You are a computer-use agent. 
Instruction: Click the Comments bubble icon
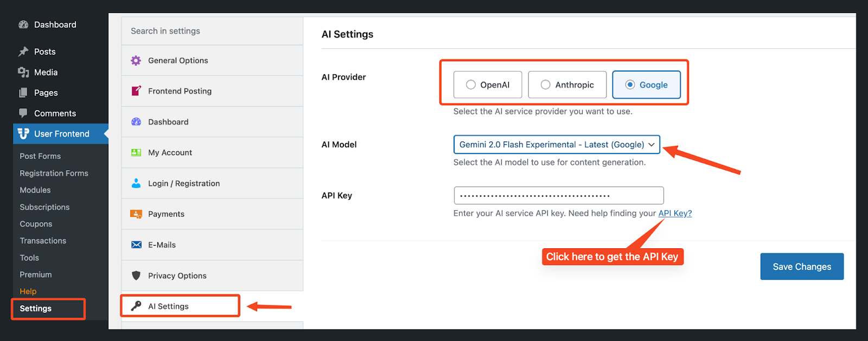23,113
